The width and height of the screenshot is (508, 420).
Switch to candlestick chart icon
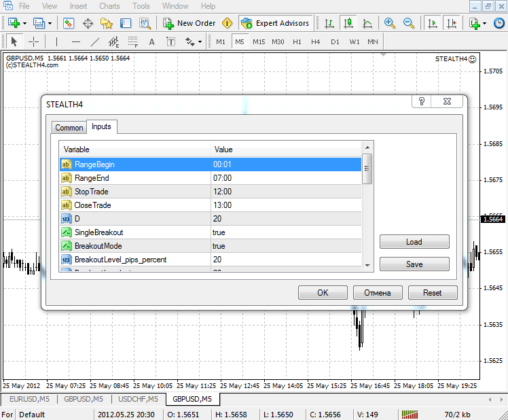(348, 23)
